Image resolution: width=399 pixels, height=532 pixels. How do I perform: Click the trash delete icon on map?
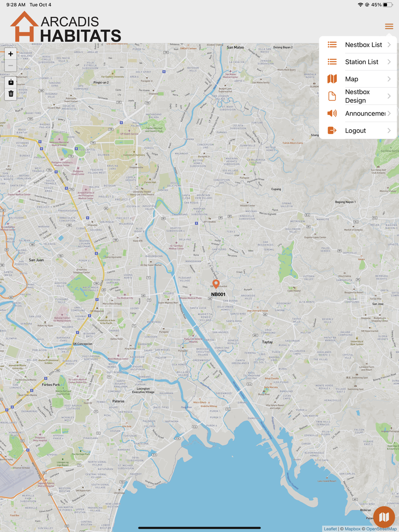11,94
